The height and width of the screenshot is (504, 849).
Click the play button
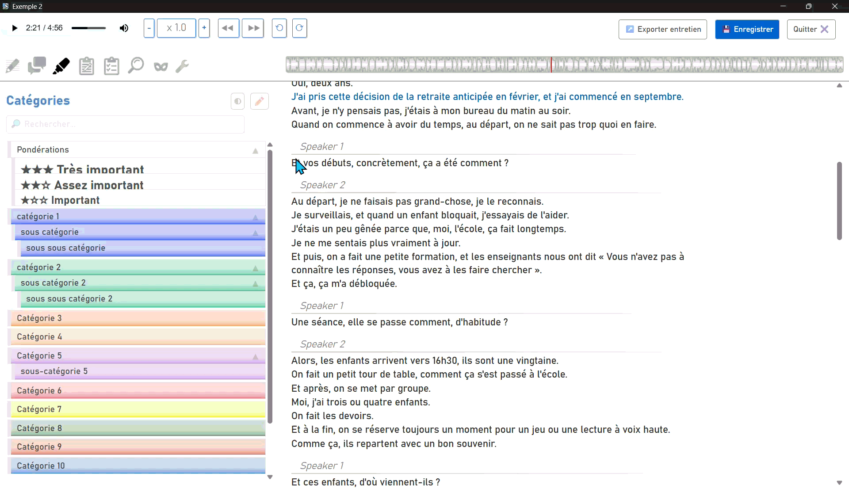click(15, 28)
